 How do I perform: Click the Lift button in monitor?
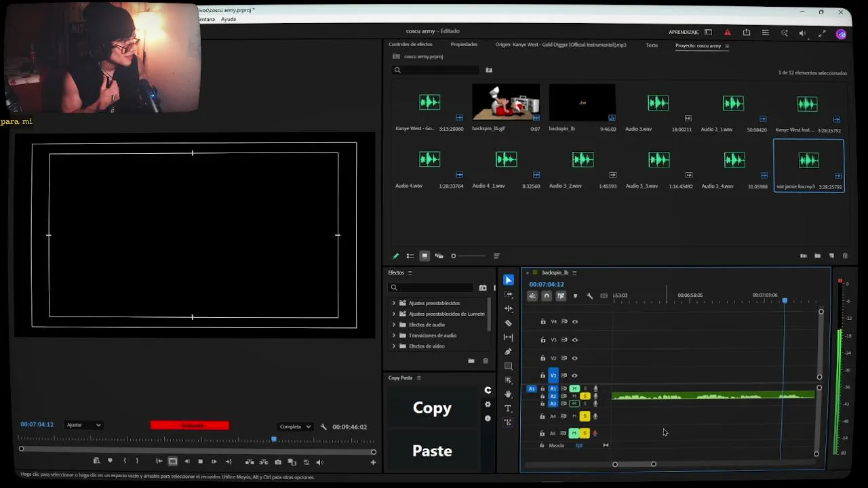click(x=250, y=462)
